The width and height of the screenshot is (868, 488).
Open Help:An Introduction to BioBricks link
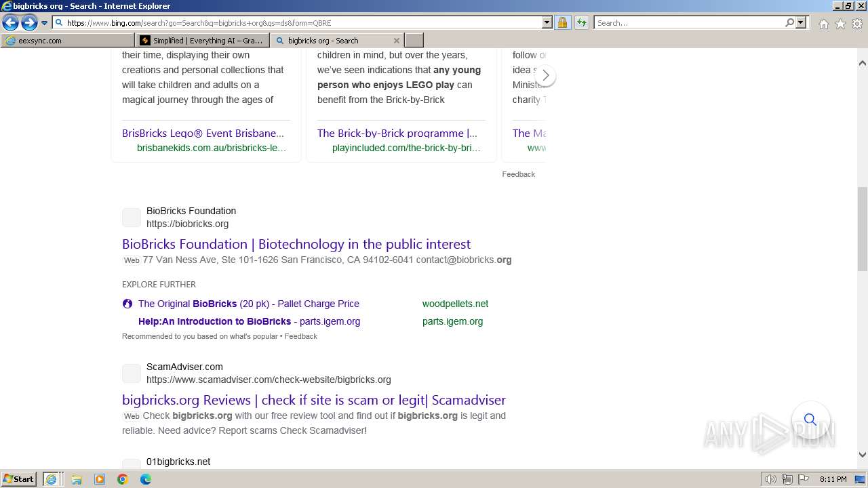tap(249, 321)
